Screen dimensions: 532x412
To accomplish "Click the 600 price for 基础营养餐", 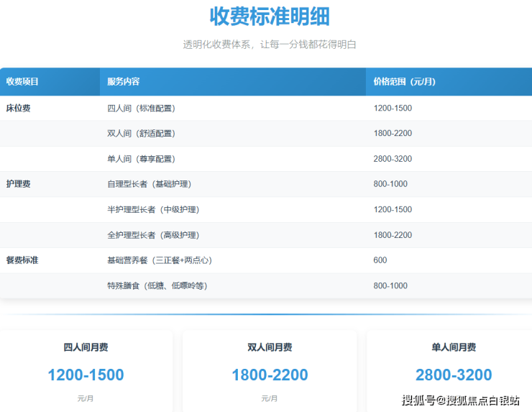I will click(380, 260).
